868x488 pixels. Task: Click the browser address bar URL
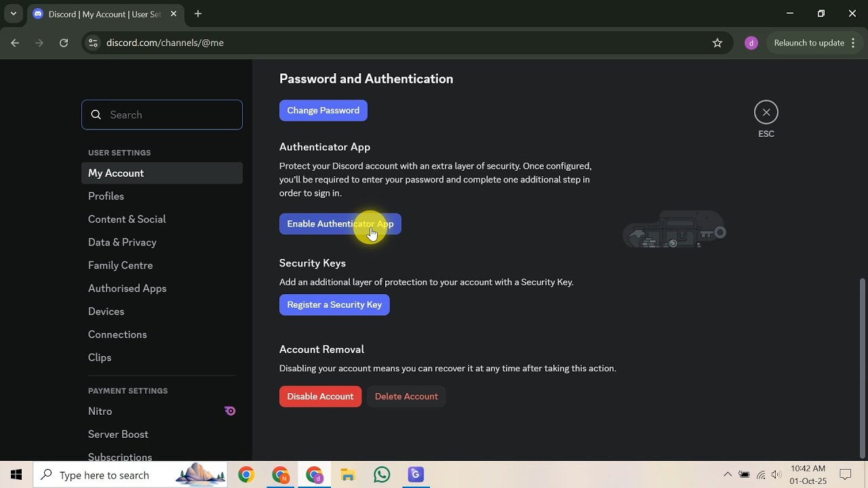click(165, 43)
